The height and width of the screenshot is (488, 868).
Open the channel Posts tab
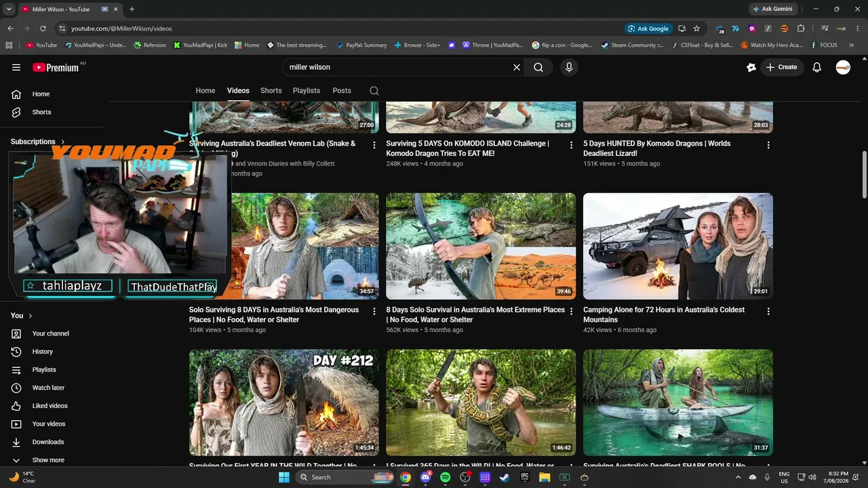[x=342, y=91]
